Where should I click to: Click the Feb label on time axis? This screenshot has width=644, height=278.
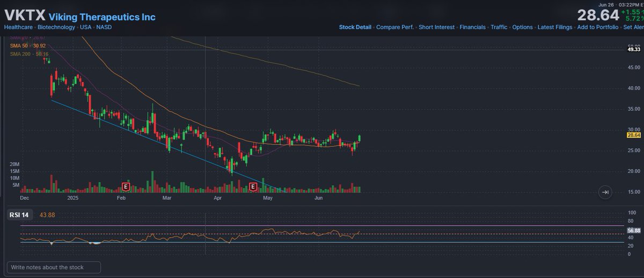tap(121, 198)
